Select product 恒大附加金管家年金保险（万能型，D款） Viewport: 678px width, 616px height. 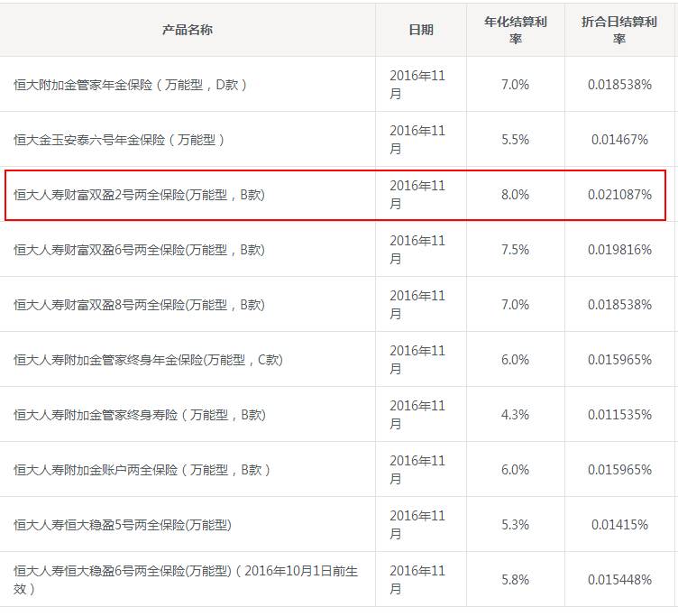pos(130,85)
